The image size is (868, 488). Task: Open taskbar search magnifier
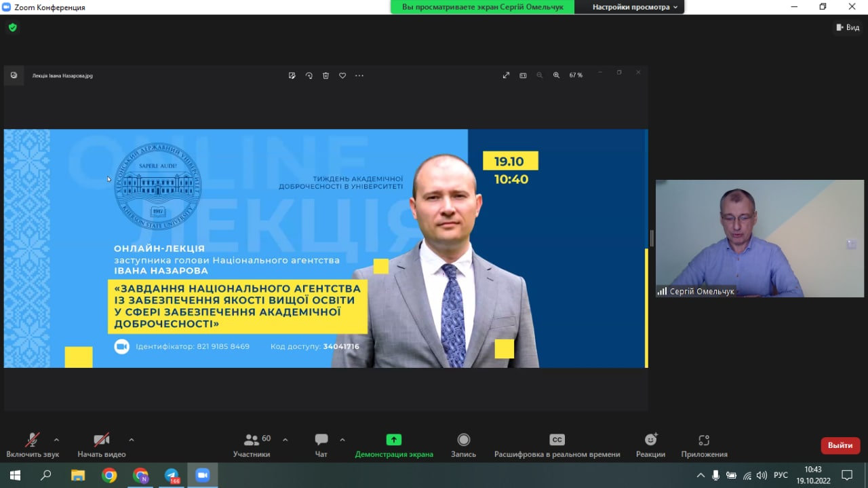pyautogui.click(x=46, y=475)
